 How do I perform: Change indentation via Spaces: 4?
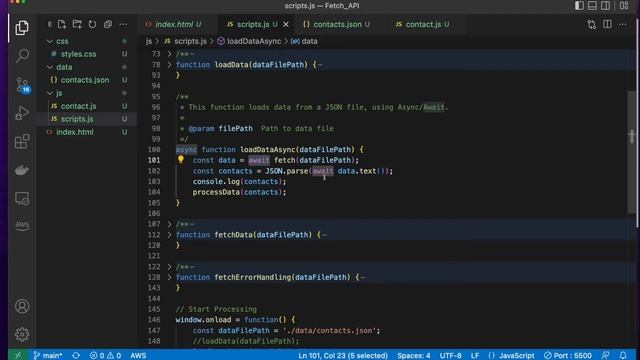pyautogui.click(x=413, y=355)
